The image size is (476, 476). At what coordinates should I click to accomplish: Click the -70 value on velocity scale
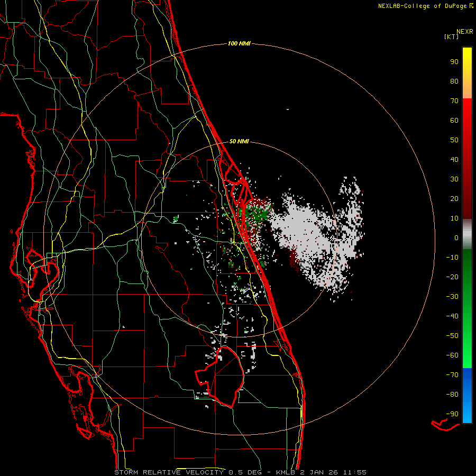(x=452, y=375)
